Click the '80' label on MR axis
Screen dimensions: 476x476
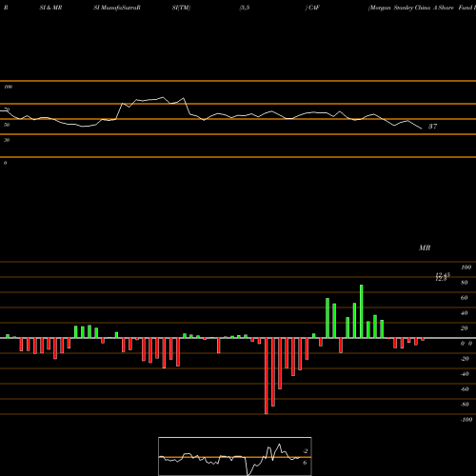pyautogui.click(x=465, y=283)
